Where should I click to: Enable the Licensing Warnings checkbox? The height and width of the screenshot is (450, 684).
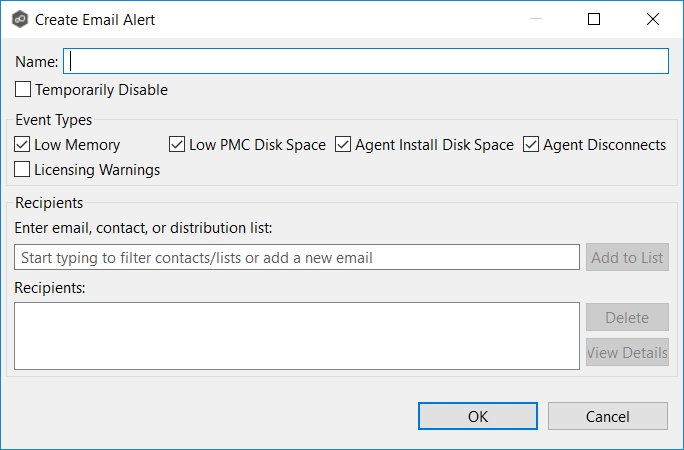[x=23, y=170]
